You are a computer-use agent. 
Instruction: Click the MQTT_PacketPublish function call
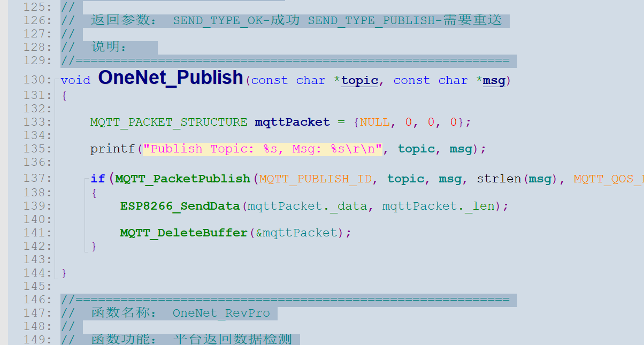point(183,179)
